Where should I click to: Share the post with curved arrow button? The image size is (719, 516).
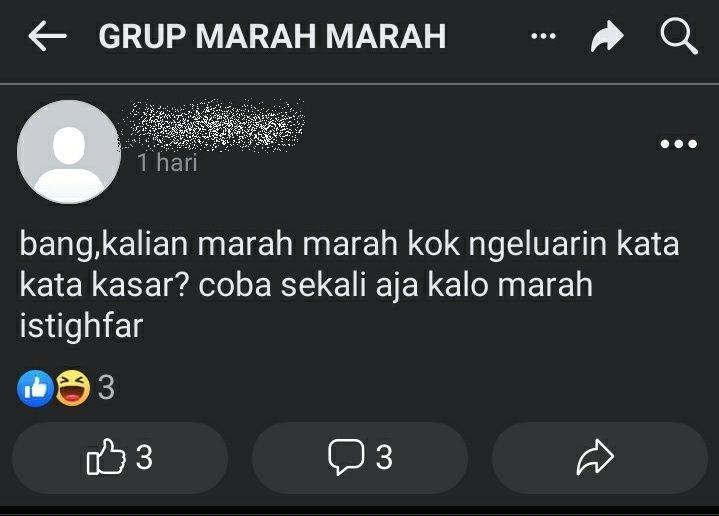point(600,458)
